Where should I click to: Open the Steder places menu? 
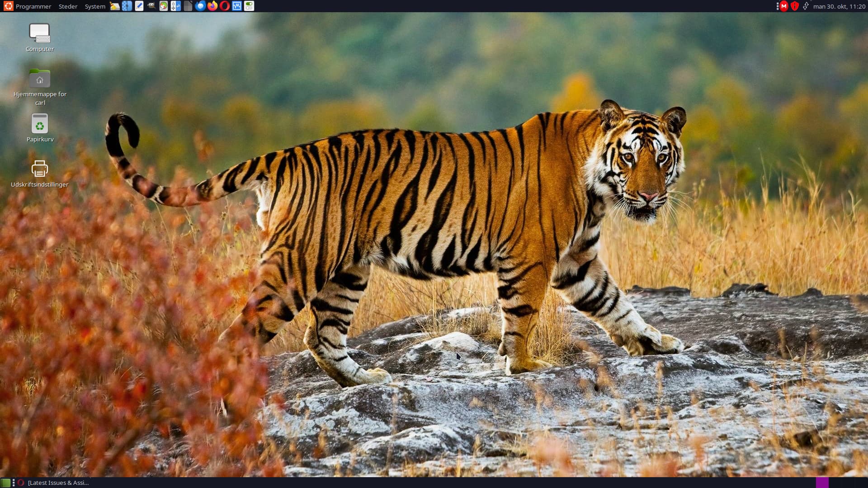click(68, 6)
